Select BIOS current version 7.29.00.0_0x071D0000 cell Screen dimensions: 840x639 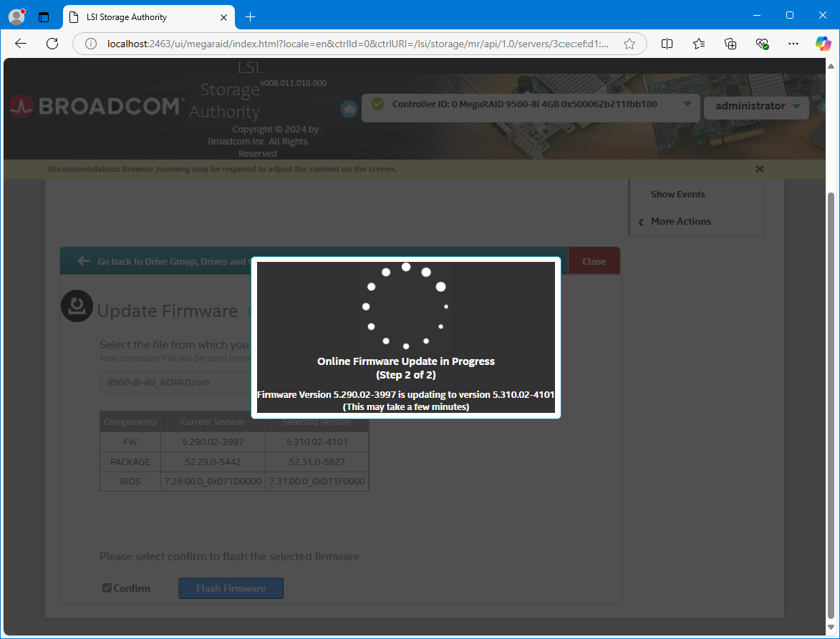pyautogui.click(x=213, y=481)
